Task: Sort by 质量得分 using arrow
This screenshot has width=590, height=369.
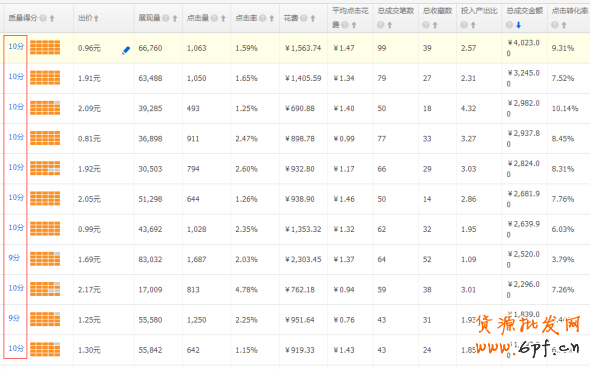Action: [x=52, y=18]
